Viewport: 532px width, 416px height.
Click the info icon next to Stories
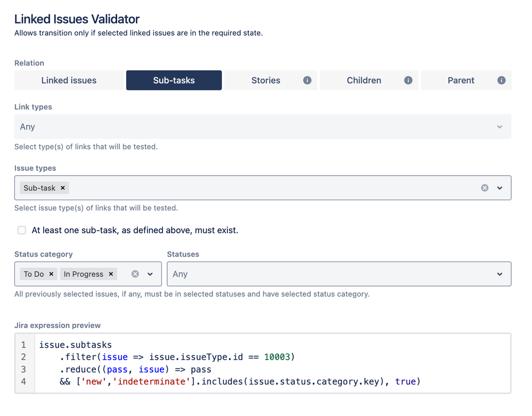tap(307, 80)
